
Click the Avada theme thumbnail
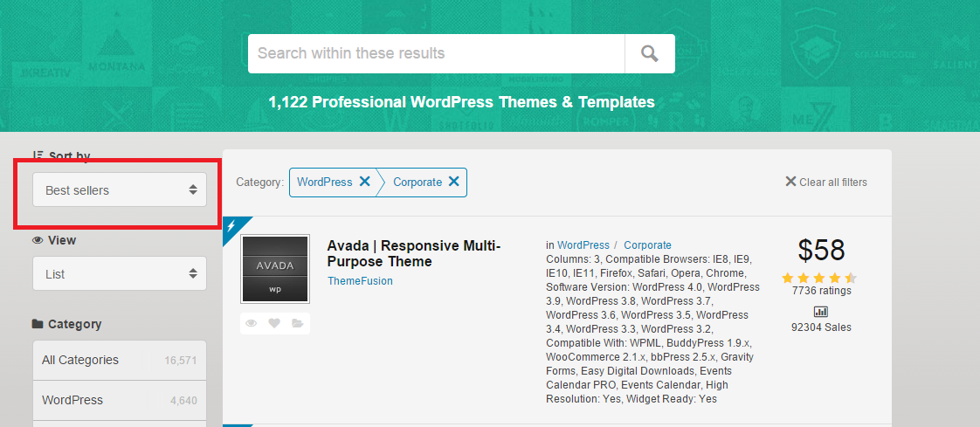click(275, 269)
